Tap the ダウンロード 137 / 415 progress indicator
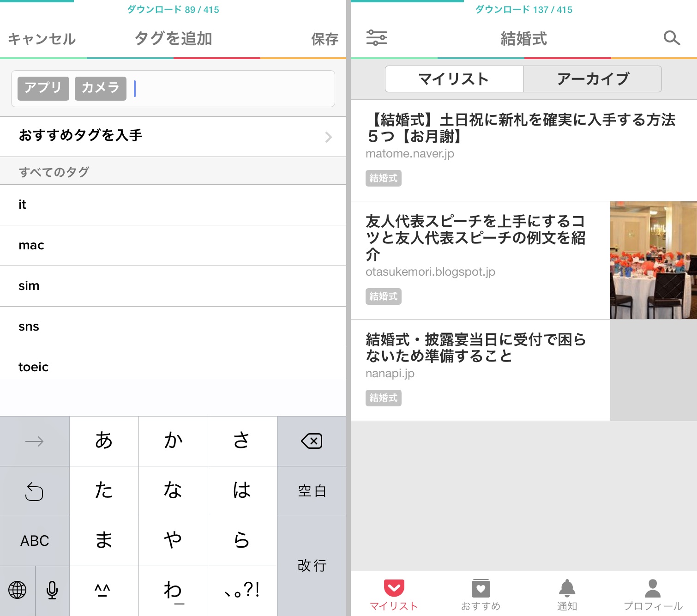Viewport: 697px width, 616px height. click(x=524, y=9)
